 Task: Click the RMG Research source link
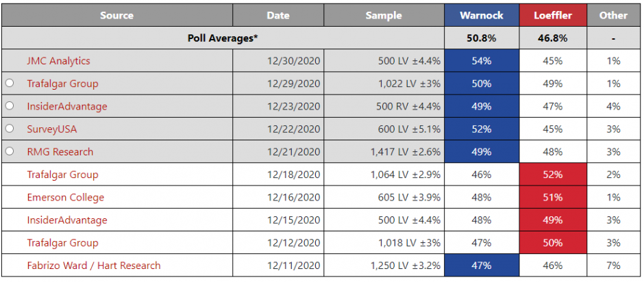(60, 151)
